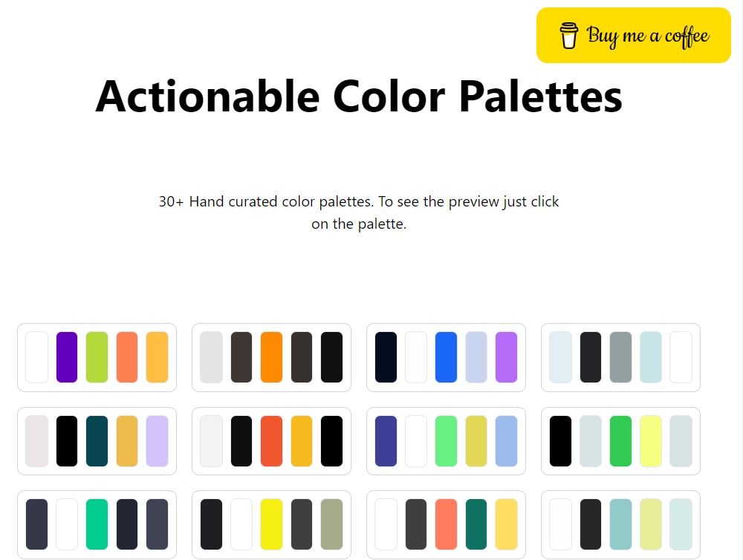Image resolution: width=743 pixels, height=560 pixels.
Task: Select the coral swatch in bottom row
Action: pos(446,524)
